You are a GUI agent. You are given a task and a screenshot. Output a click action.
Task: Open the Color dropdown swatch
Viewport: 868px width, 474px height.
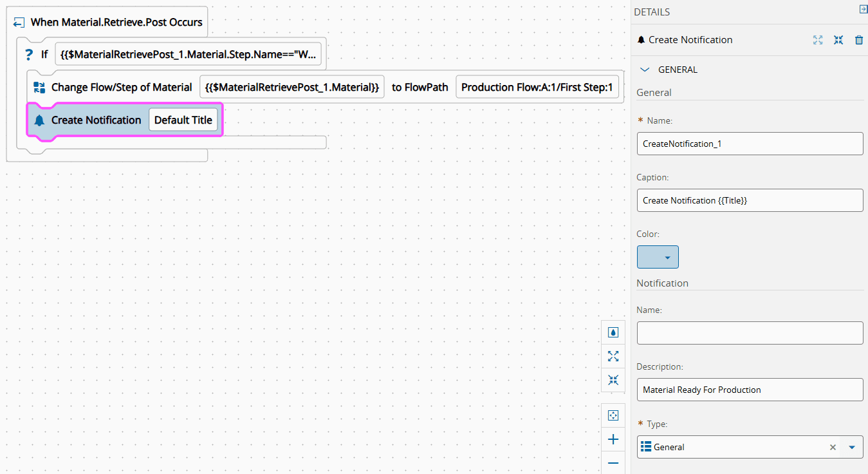tap(658, 257)
